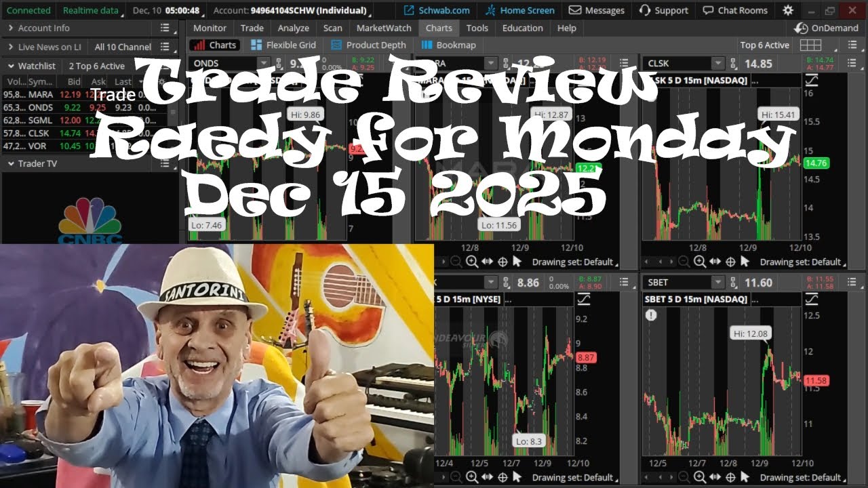Open the Education tab

(x=522, y=28)
